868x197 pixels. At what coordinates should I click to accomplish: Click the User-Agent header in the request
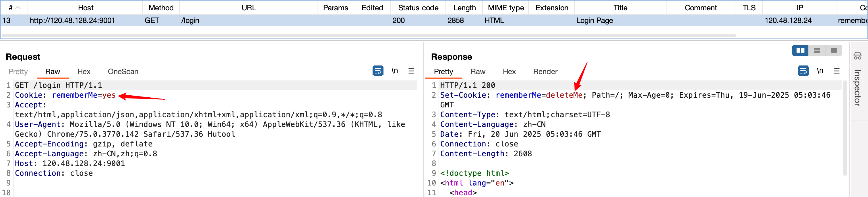(210, 129)
